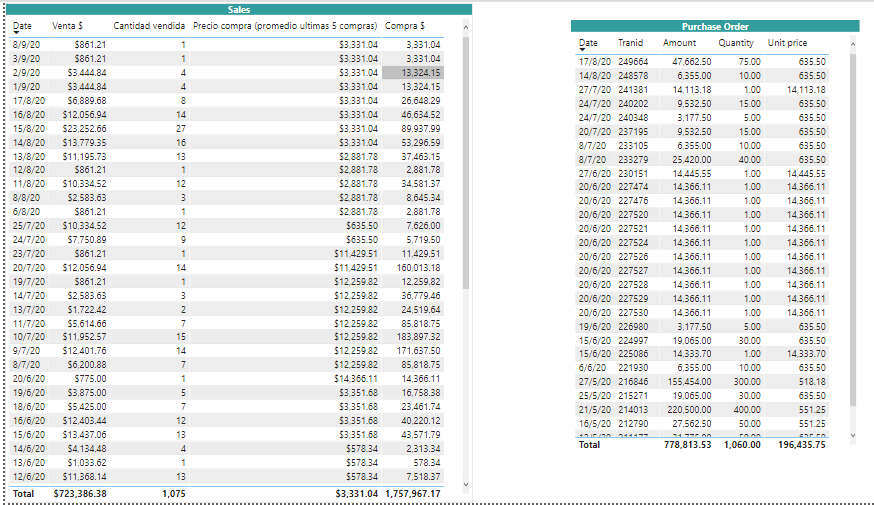Click the $775.00 Venta cell
The height and width of the screenshot is (505, 874).
90,378
